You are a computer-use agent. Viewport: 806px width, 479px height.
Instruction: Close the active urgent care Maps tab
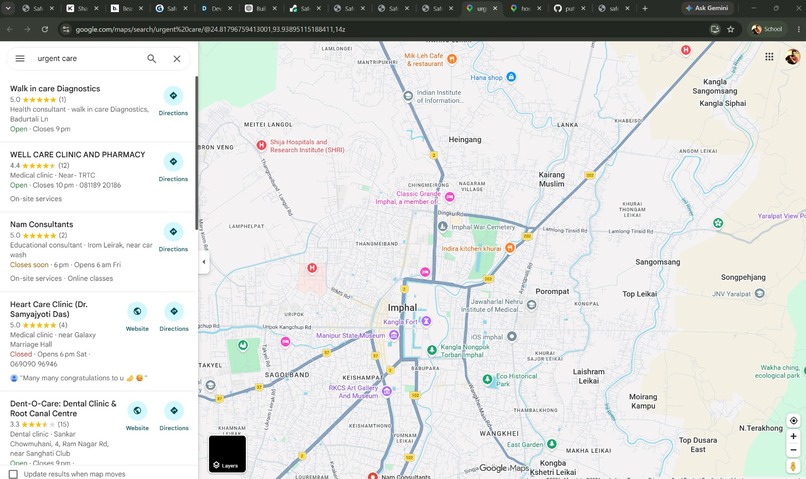click(x=495, y=8)
